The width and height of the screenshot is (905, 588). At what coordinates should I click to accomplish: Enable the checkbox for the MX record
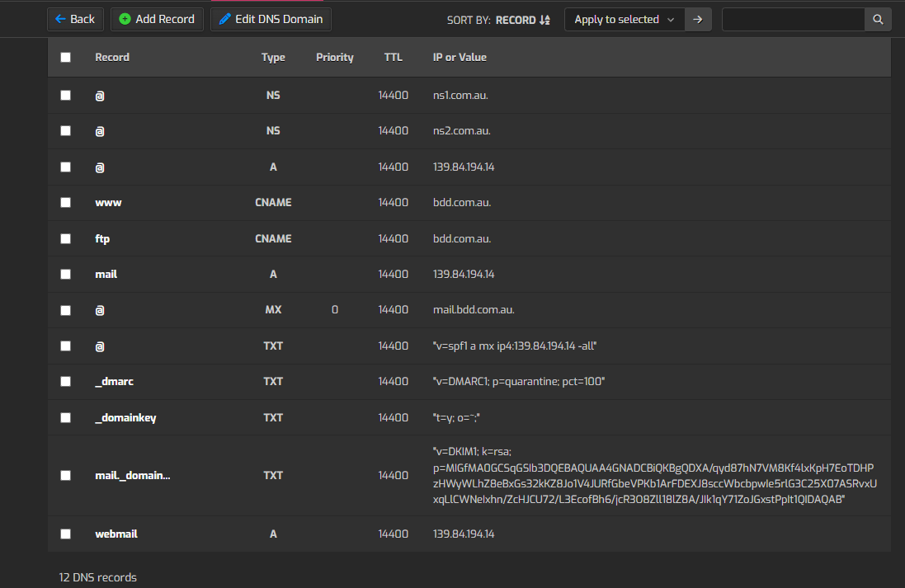(66, 310)
